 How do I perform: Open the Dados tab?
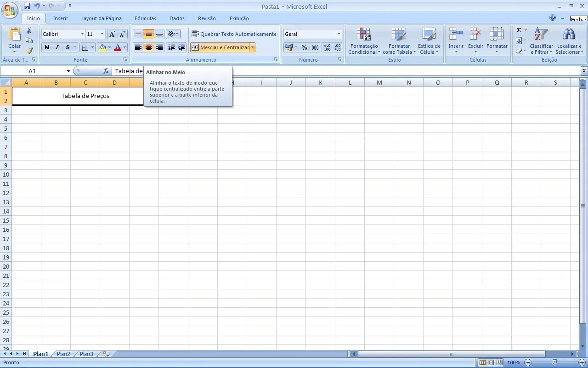click(x=177, y=18)
